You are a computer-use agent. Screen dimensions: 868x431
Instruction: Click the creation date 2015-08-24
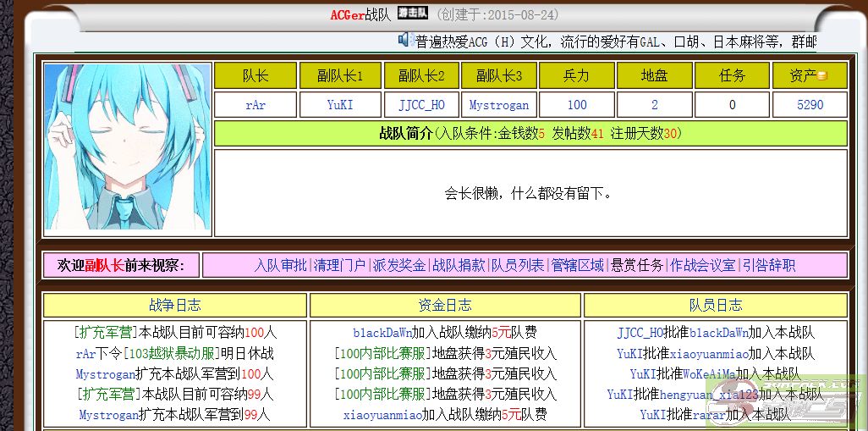[x=519, y=15]
